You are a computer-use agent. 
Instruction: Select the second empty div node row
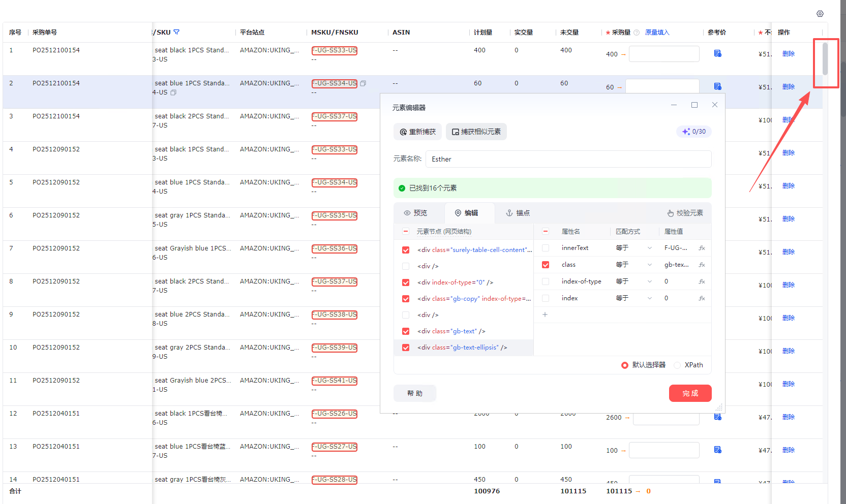tap(464, 315)
